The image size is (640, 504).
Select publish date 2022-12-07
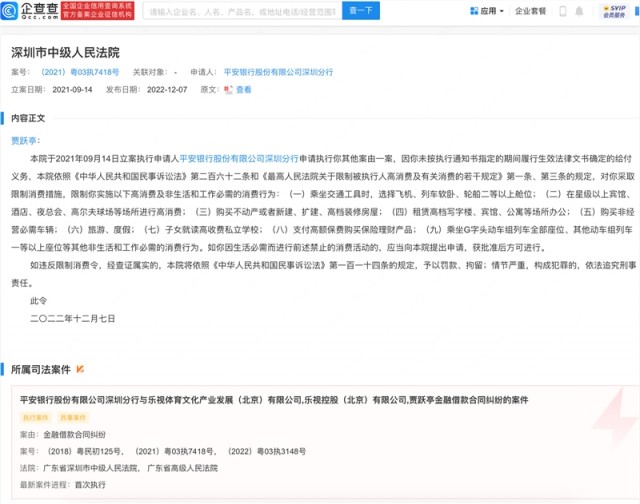click(x=167, y=90)
